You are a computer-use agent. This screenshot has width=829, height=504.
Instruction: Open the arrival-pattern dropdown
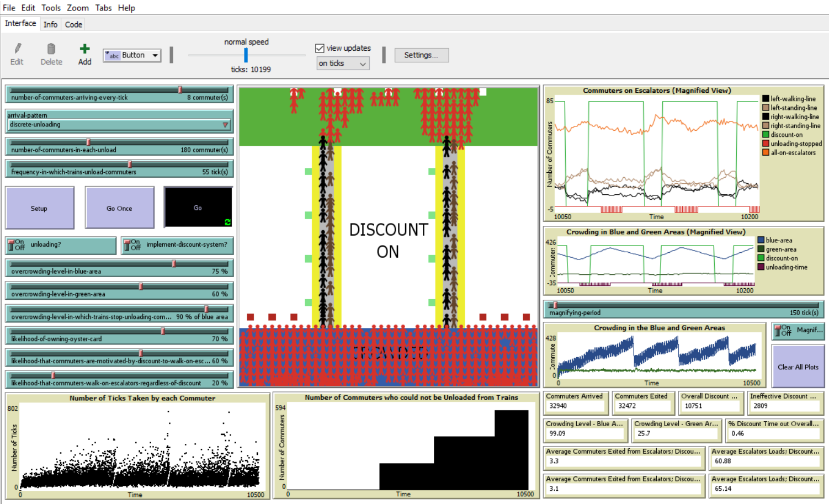click(119, 125)
